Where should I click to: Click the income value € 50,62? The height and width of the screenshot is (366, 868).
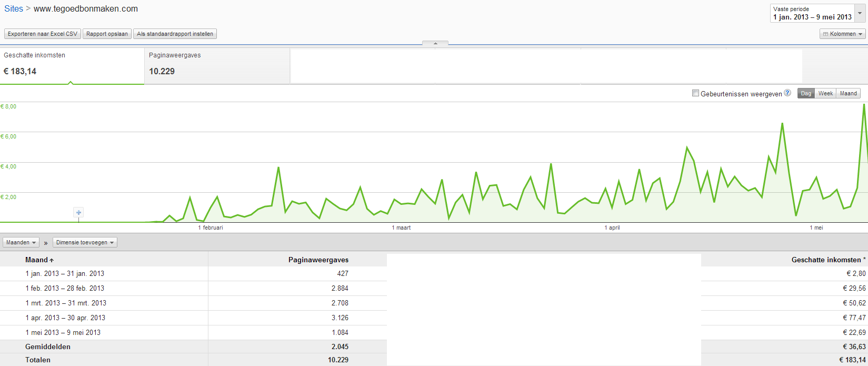pyautogui.click(x=854, y=303)
